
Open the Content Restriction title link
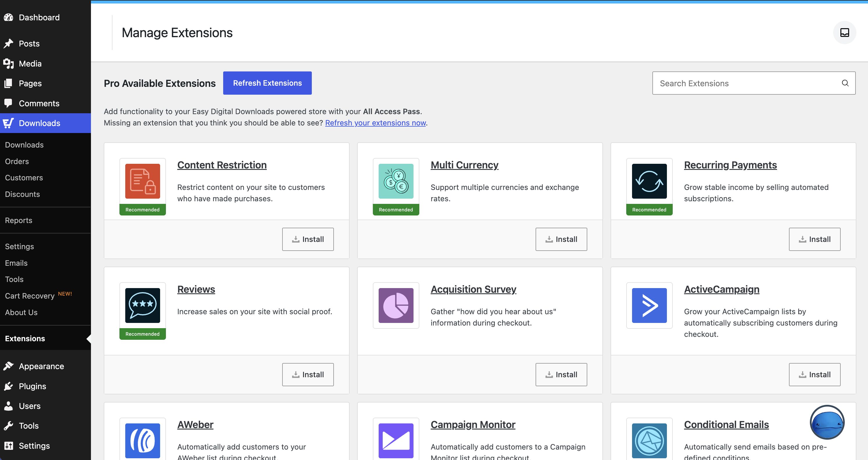point(222,165)
